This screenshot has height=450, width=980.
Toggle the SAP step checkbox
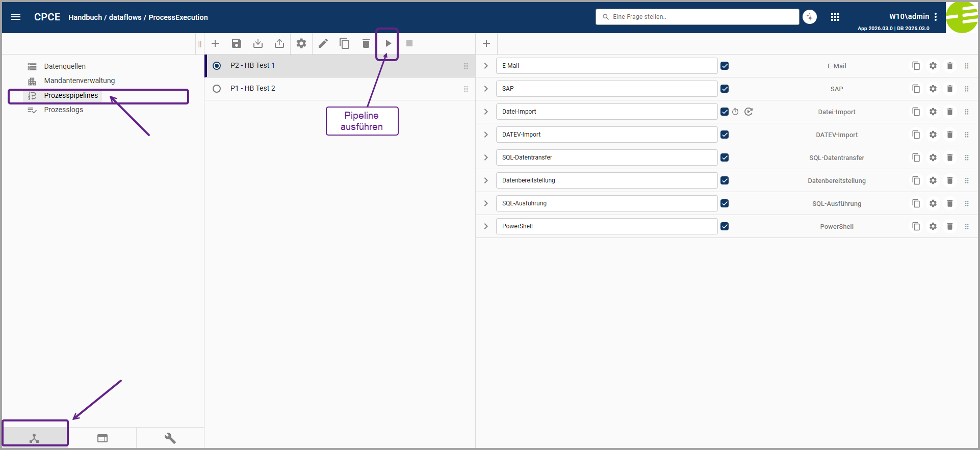[725, 89]
